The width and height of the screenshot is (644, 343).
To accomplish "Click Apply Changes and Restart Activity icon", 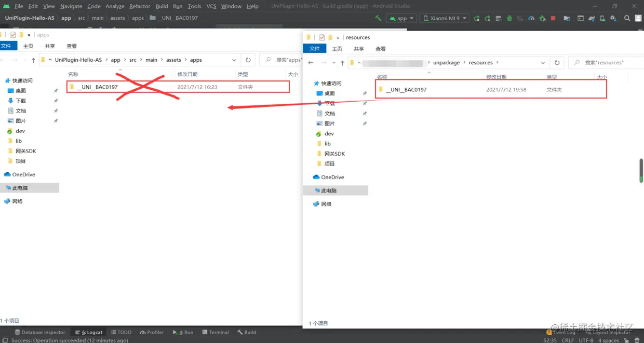I will 488,18.
